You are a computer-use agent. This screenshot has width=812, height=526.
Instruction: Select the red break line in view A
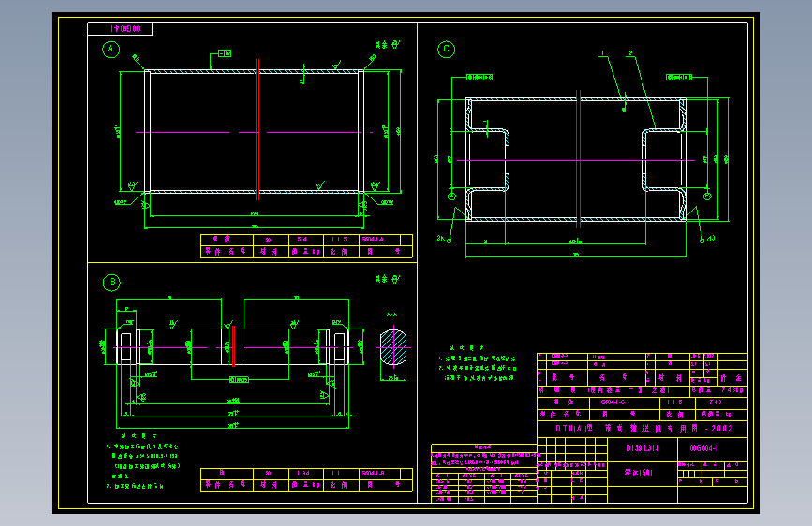pyautogui.click(x=258, y=129)
